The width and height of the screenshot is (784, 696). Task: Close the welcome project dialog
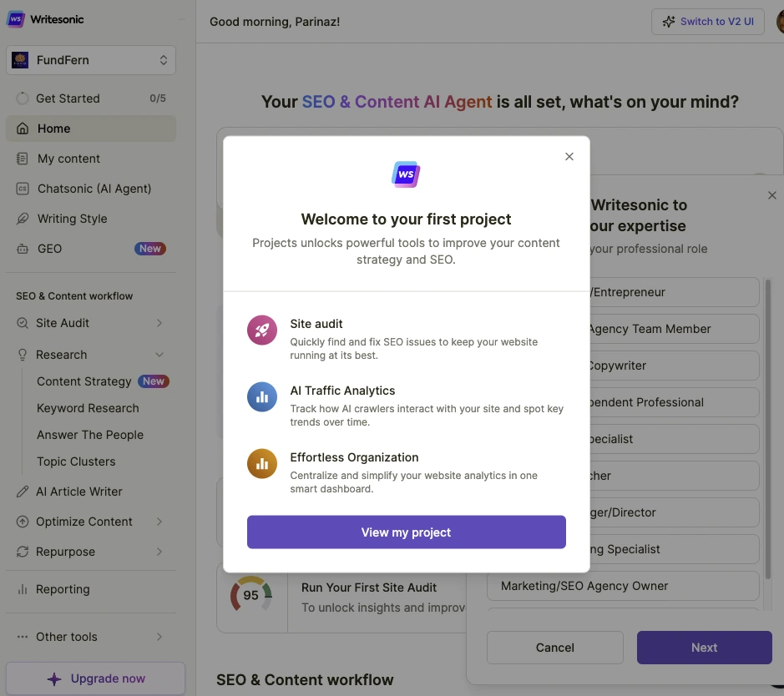(x=569, y=156)
